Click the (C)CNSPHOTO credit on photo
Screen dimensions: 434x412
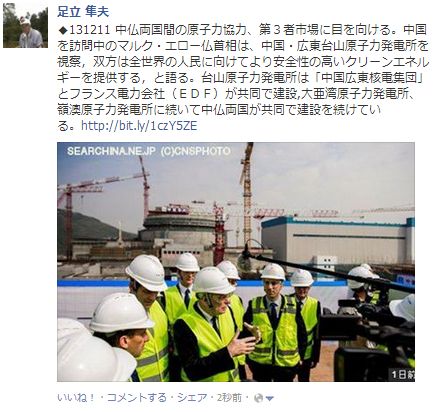(196, 151)
